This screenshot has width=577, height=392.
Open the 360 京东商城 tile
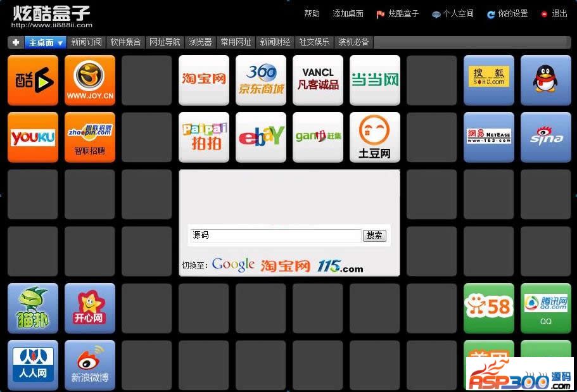point(261,80)
